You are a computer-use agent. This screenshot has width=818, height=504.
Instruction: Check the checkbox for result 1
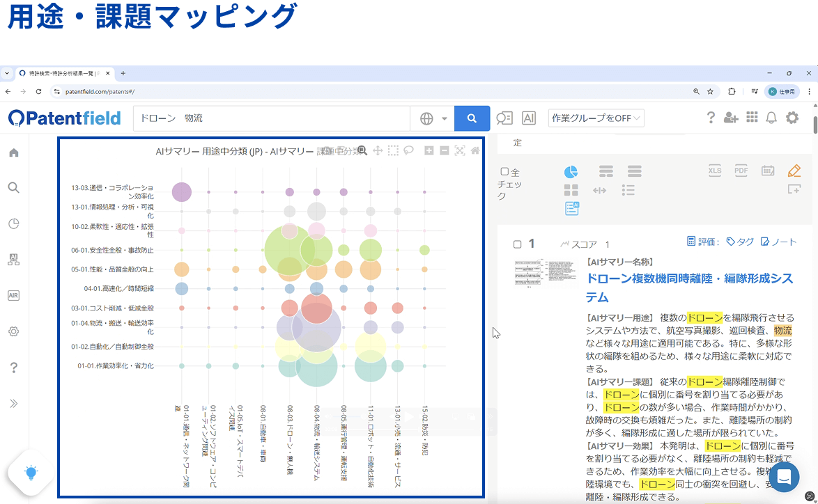pos(517,244)
